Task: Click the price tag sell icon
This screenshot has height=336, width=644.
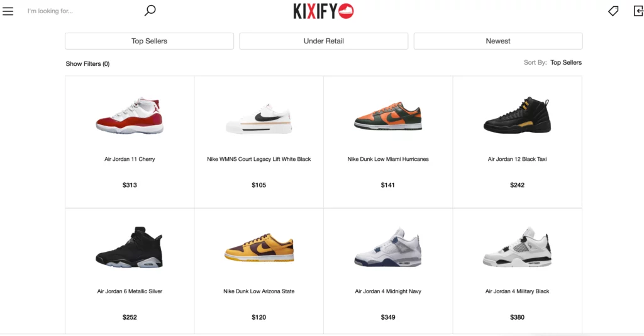Action: [613, 11]
